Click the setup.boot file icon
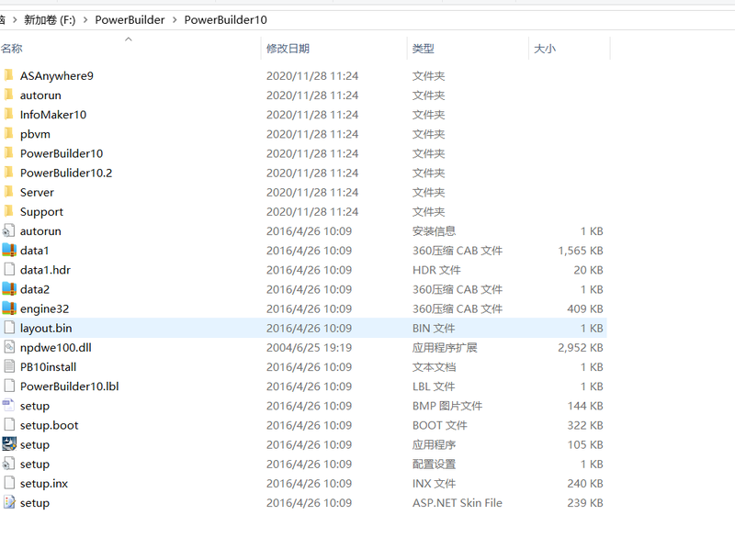Image resolution: width=735 pixels, height=560 pixels. (9, 425)
